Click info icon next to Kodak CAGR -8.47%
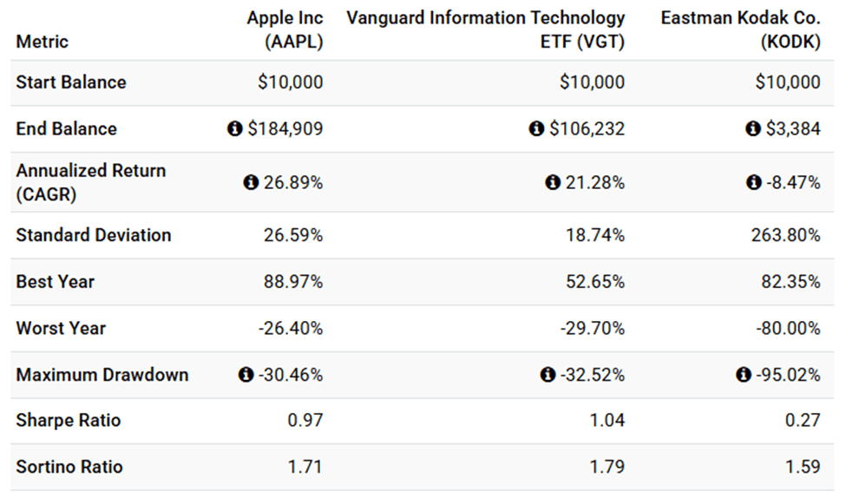 (x=754, y=183)
